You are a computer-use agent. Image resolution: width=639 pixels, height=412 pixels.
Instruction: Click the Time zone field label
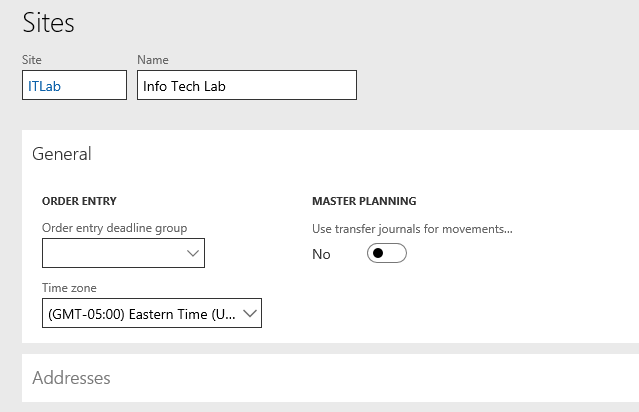tap(69, 288)
